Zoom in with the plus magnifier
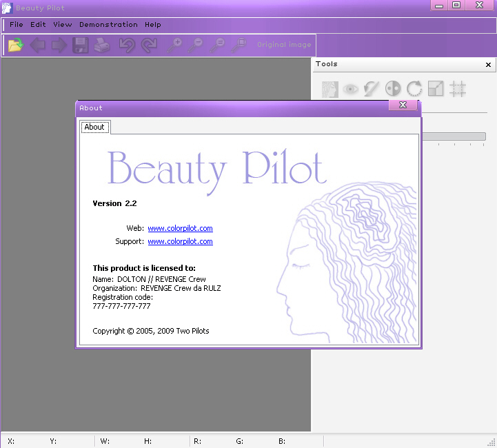Screen dimensions: 497x448 pos(174,45)
